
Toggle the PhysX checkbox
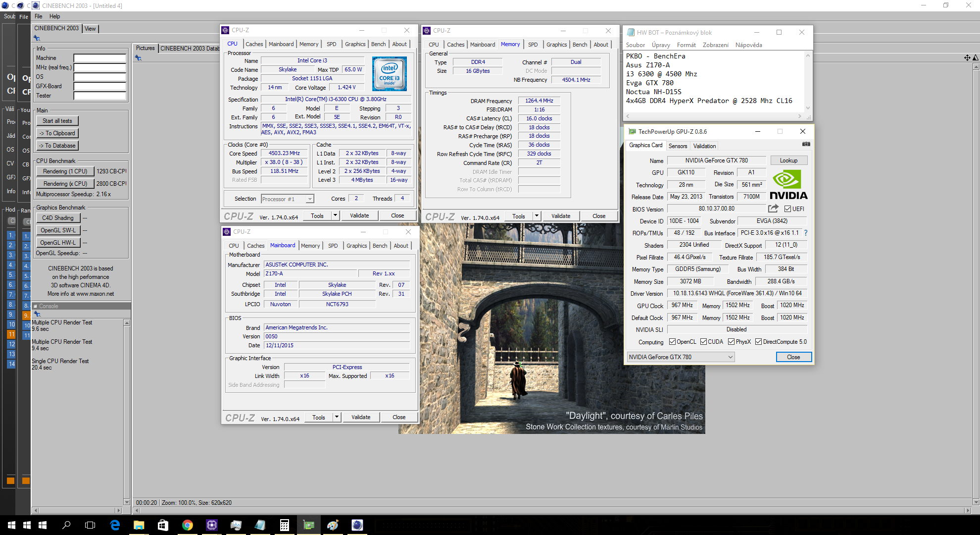point(731,342)
